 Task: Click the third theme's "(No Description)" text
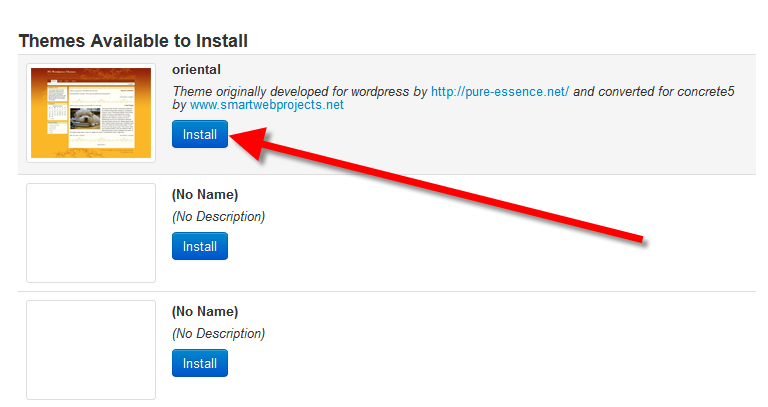(218, 333)
